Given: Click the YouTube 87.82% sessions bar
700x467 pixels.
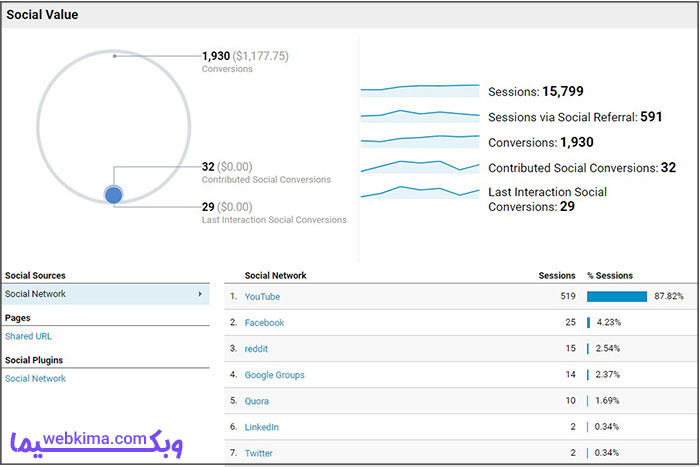Looking at the screenshot, I should [617, 296].
